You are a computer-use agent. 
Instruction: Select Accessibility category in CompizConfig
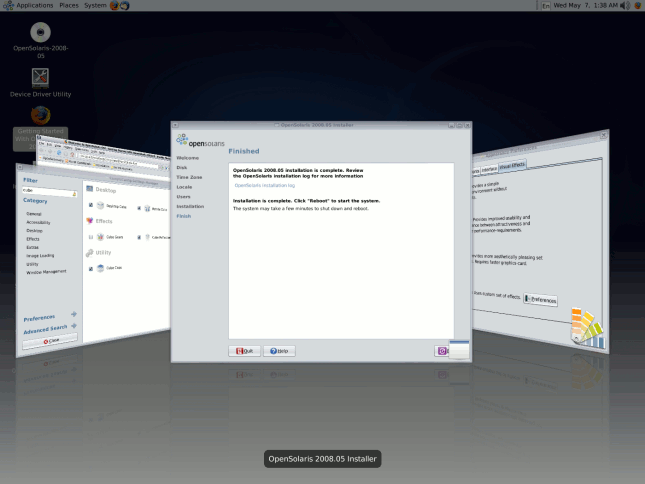(38, 222)
